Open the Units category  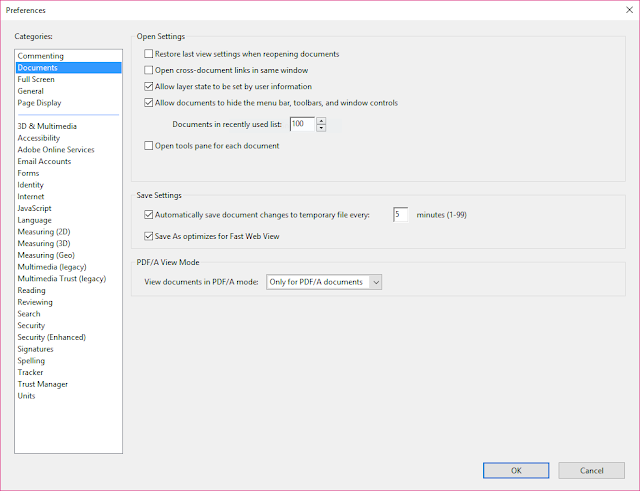pyautogui.click(x=68, y=396)
